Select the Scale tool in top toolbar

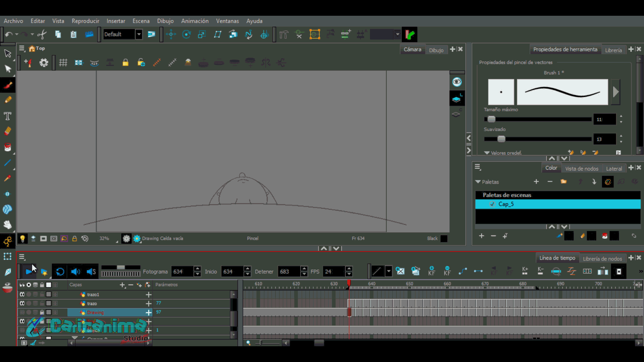pyautogui.click(x=202, y=34)
